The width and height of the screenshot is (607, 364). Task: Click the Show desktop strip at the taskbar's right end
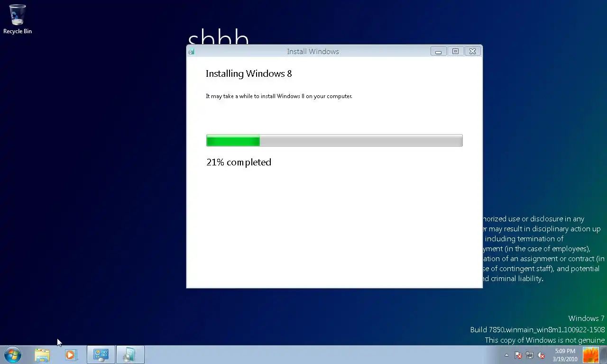(604, 355)
